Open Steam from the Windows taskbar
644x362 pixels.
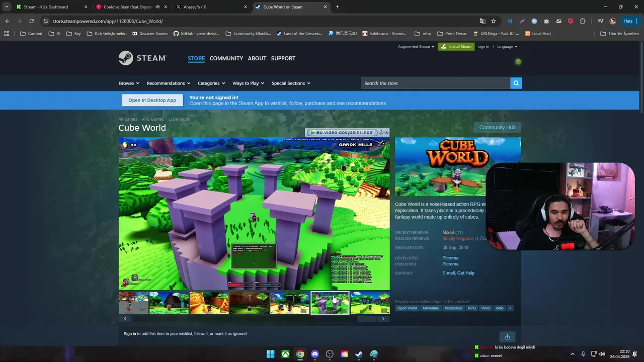tap(359, 354)
